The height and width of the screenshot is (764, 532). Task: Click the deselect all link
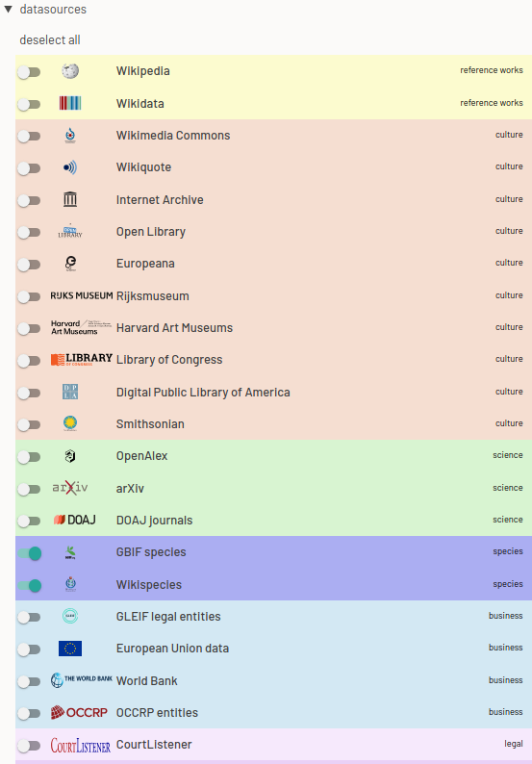[50, 40]
